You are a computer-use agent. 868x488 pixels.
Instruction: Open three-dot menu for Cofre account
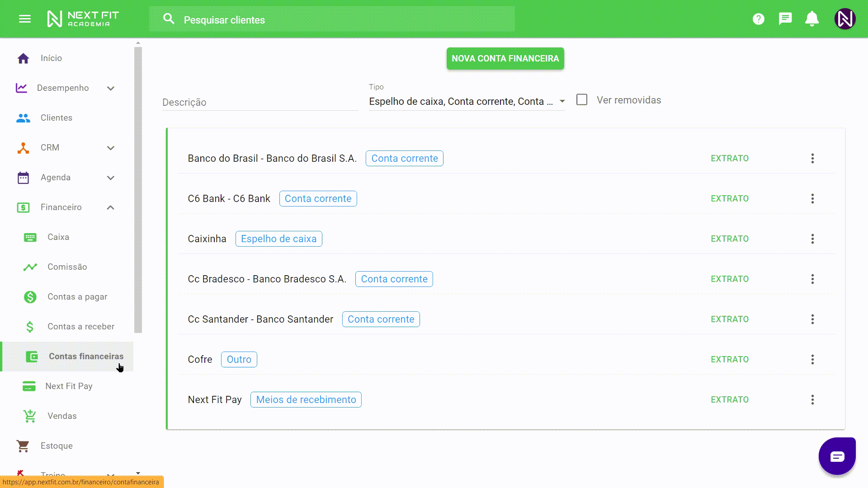812,360
